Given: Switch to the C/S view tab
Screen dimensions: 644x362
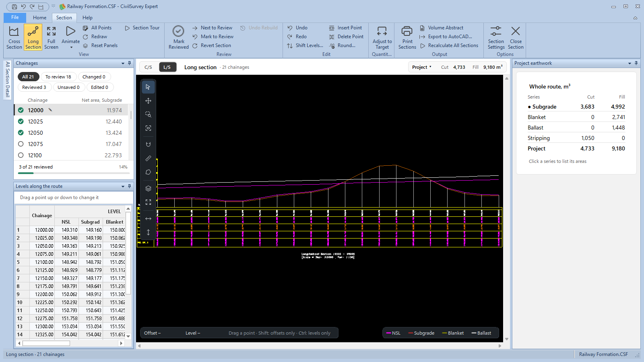Looking at the screenshot, I should point(148,67).
